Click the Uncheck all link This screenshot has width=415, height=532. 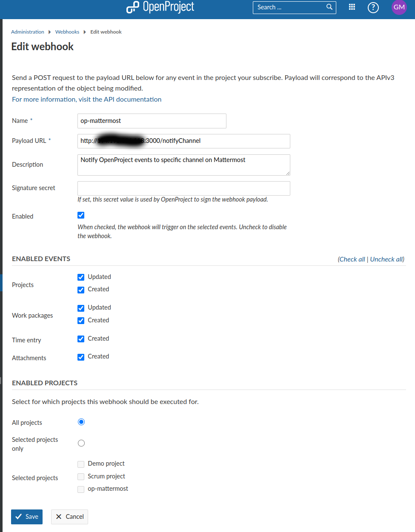(x=386, y=259)
